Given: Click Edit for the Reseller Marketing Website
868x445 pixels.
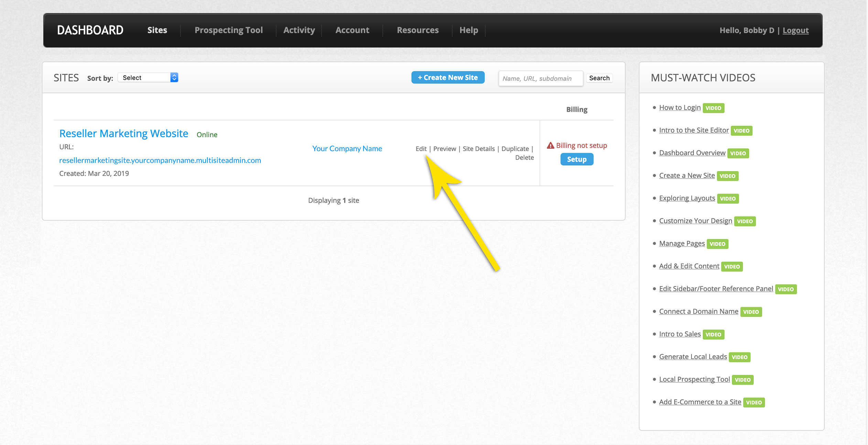Looking at the screenshot, I should point(421,149).
